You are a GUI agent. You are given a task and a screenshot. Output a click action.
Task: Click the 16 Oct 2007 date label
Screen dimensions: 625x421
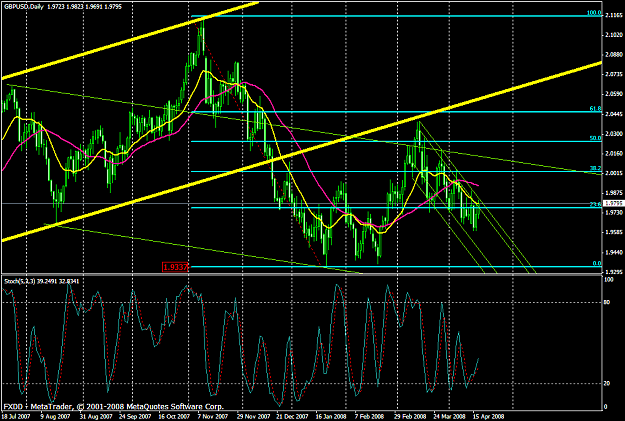tap(175, 416)
